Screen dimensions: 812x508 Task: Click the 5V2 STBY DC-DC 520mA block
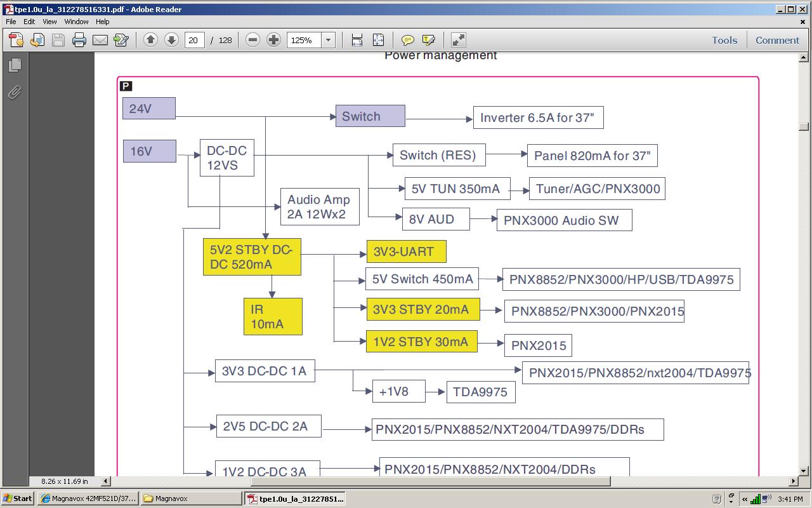tap(252, 257)
